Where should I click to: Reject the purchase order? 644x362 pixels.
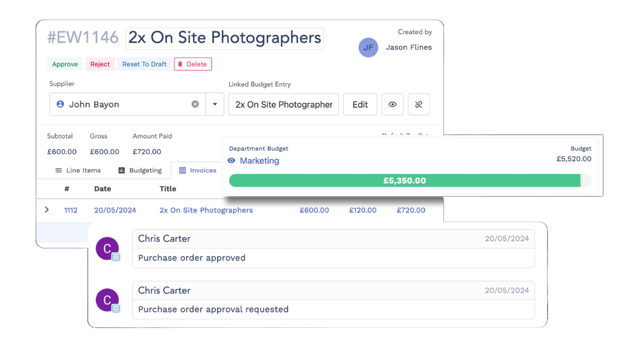click(x=100, y=64)
